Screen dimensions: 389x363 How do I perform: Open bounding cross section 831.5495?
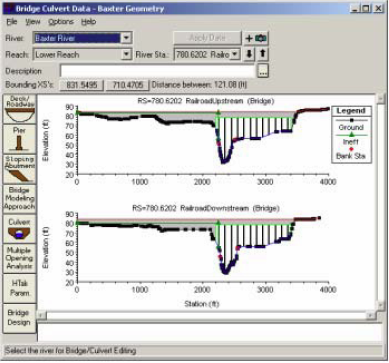click(x=82, y=85)
